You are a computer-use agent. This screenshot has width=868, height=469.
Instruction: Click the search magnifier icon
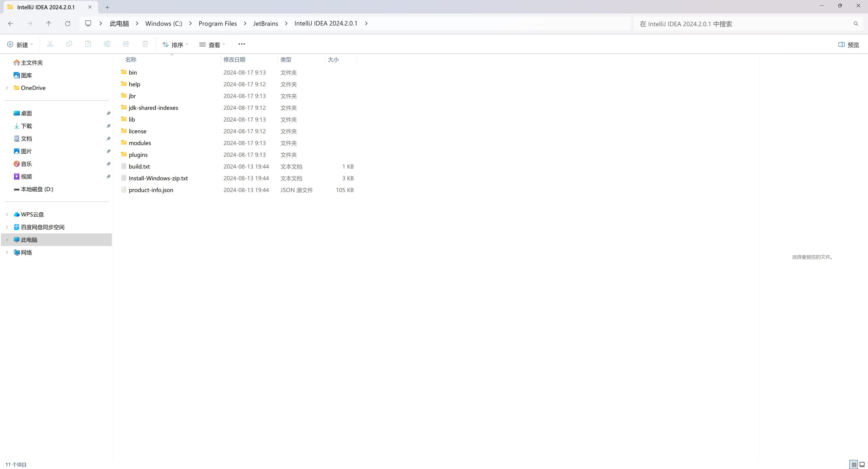[856, 23]
